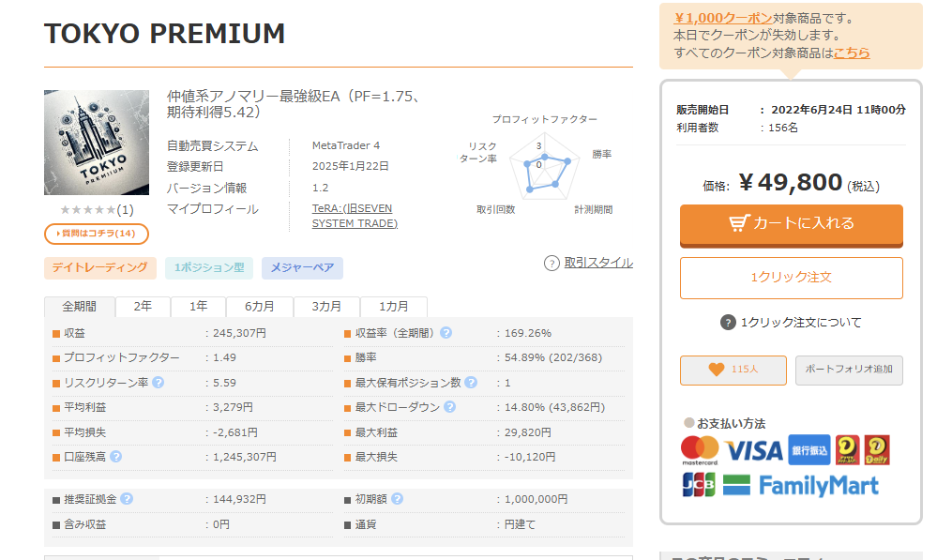Open help icon beside 最大保有ポジション数
Viewport: 952px width, 560px height.
(x=471, y=383)
